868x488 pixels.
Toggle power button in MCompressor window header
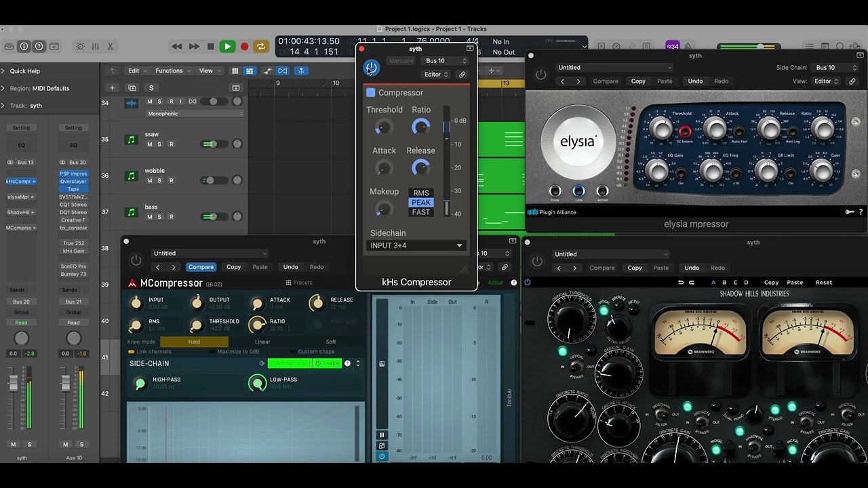pos(136,260)
